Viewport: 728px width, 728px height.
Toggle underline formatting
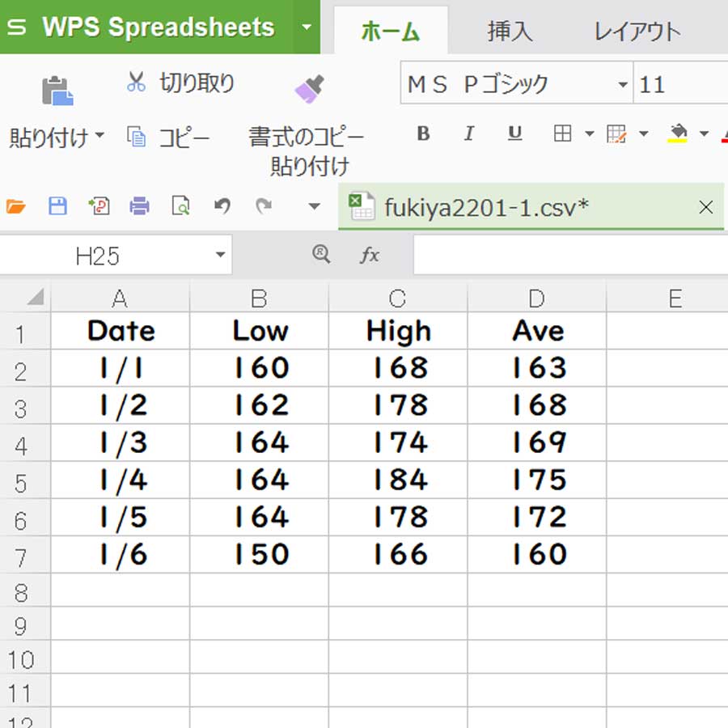pos(515,133)
